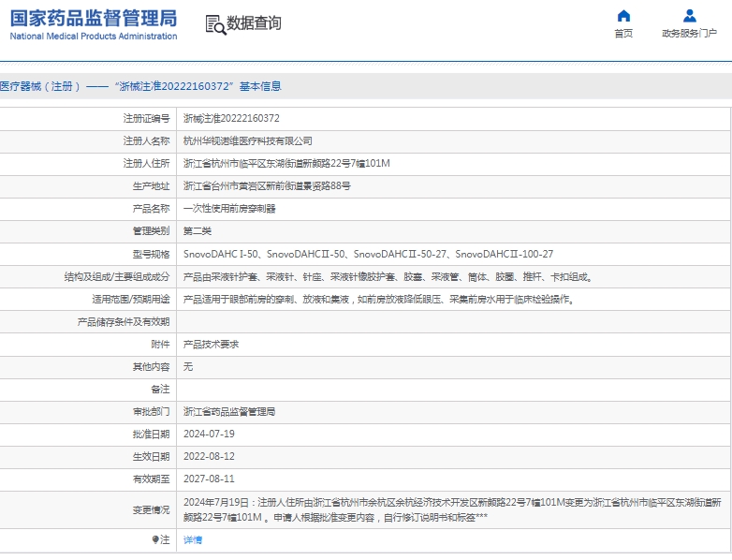Click effective date 2022-08-12
Screen dimensions: 732x560
[x=209, y=456]
